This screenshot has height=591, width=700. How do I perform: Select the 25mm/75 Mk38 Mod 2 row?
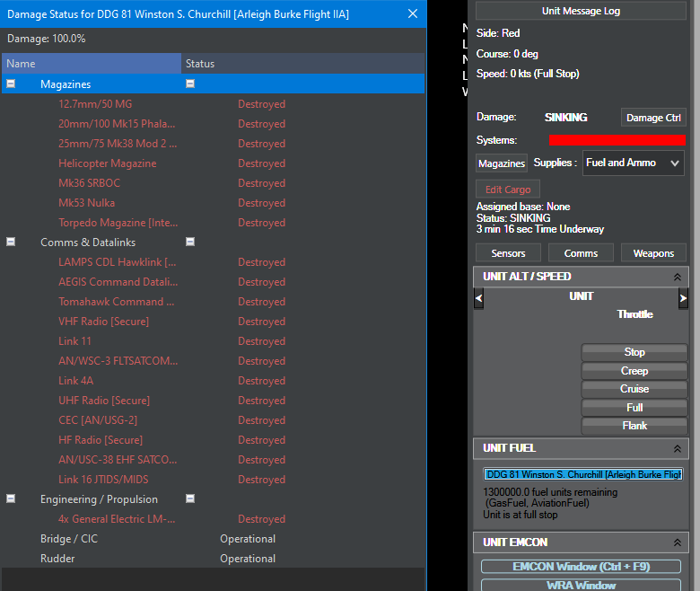tap(213, 144)
